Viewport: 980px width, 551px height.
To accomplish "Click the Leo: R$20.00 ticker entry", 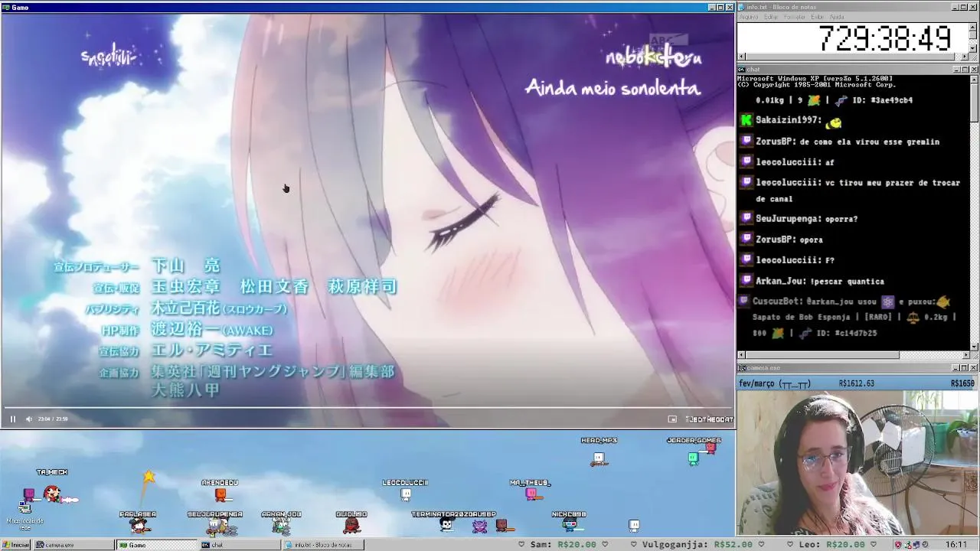I will [x=831, y=545].
